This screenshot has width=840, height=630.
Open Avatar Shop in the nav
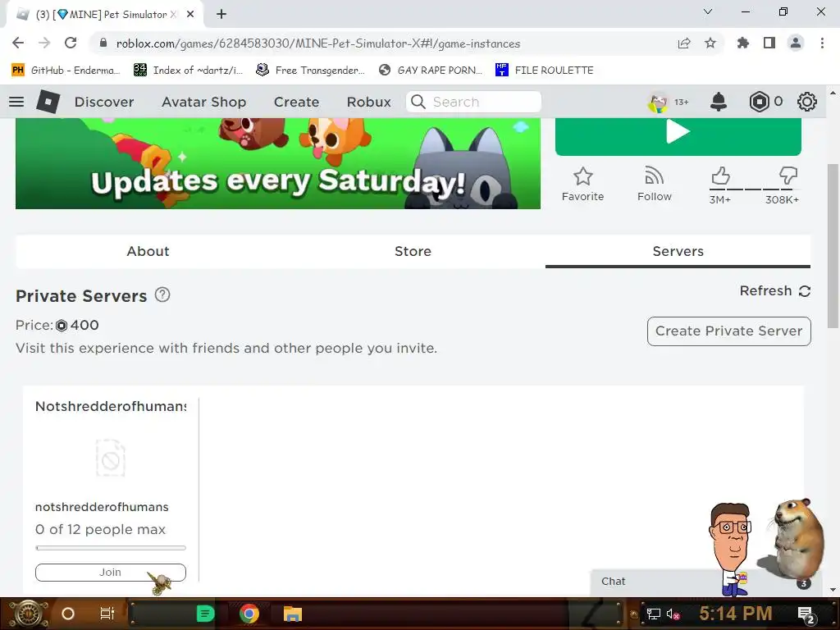[x=203, y=102]
